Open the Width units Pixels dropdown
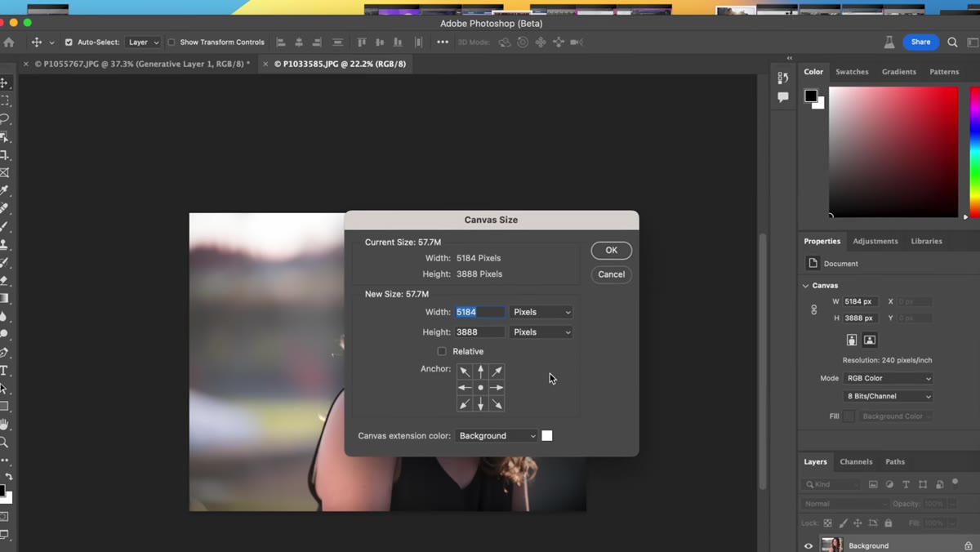 pyautogui.click(x=541, y=312)
